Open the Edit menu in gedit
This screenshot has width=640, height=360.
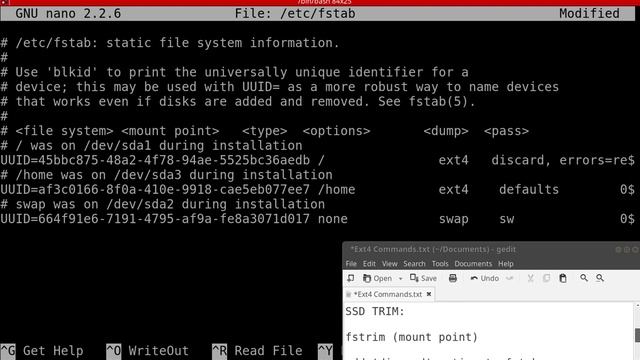pos(369,264)
